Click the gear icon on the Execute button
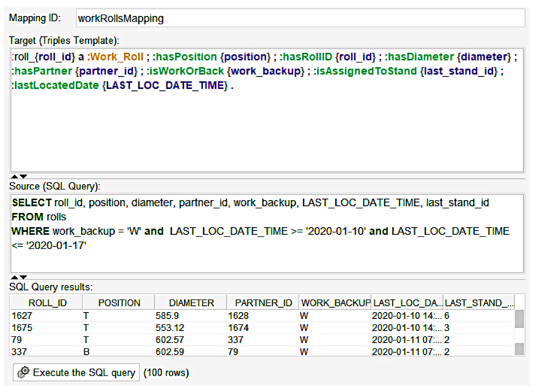Image resolution: width=536 pixels, height=392 pixels. [23, 372]
